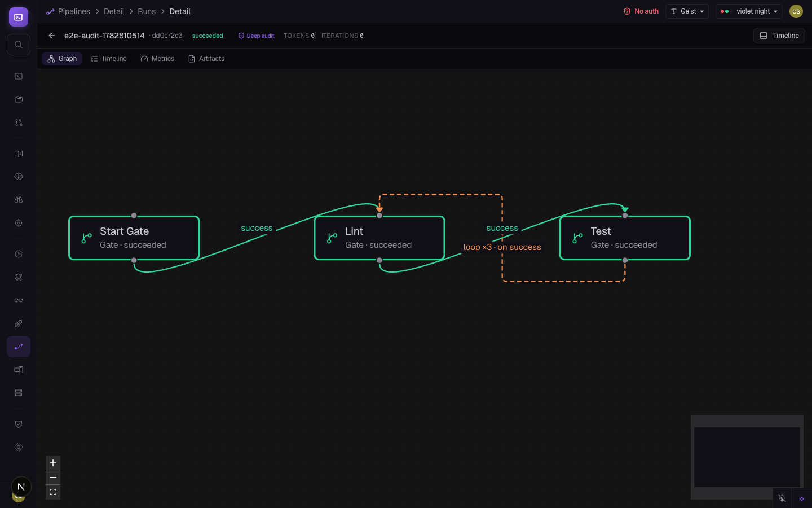The image size is (812, 508).
Task: Open the airplane icon in the sidebar
Action: (19, 277)
